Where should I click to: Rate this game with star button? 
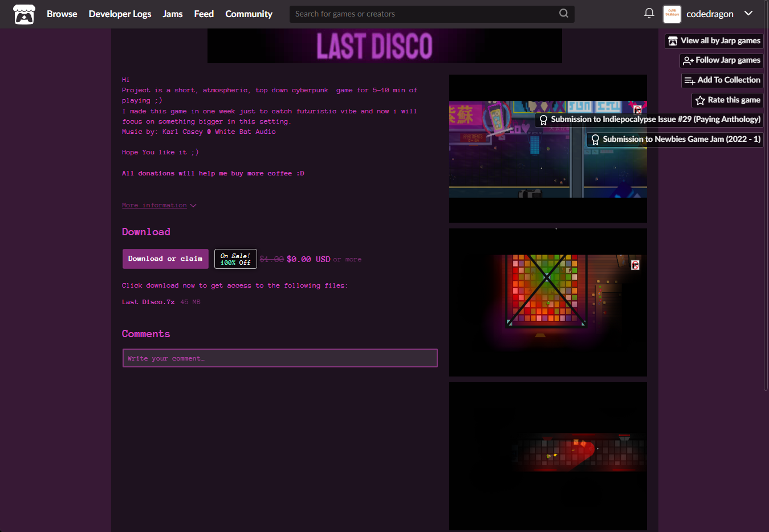(x=727, y=100)
